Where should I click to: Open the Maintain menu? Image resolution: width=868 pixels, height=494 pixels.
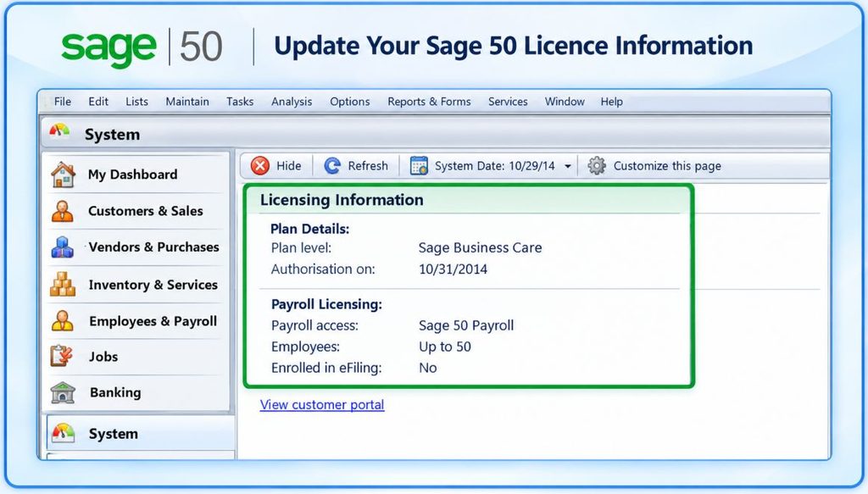[x=187, y=101]
